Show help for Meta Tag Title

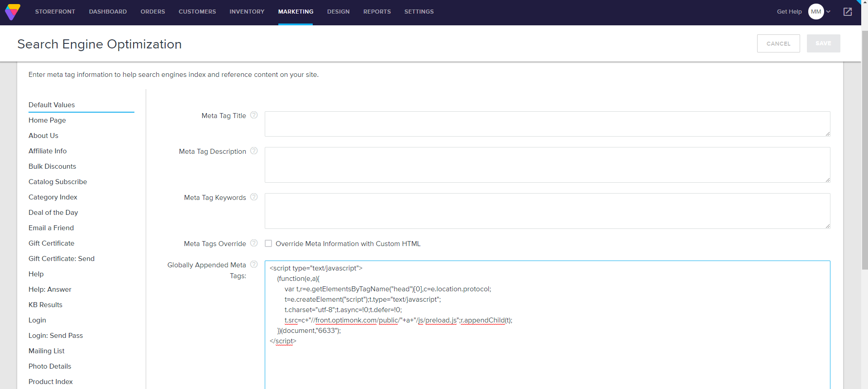click(x=254, y=115)
